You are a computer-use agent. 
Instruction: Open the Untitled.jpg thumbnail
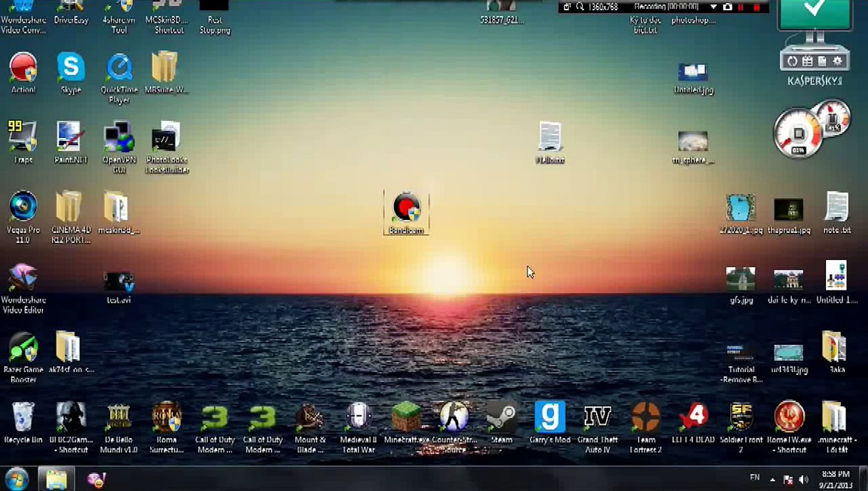pyautogui.click(x=693, y=78)
